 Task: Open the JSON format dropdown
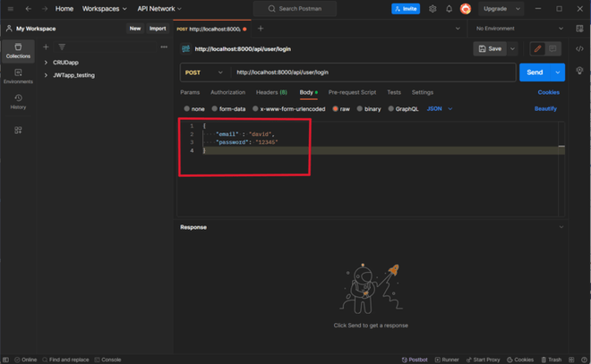439,109
